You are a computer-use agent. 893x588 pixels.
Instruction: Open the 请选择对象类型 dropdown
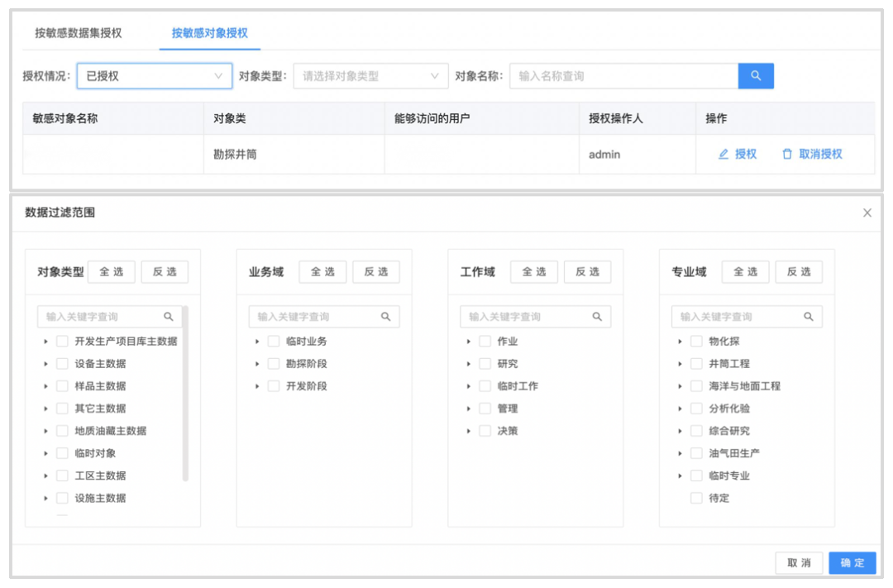click(370, 76)
